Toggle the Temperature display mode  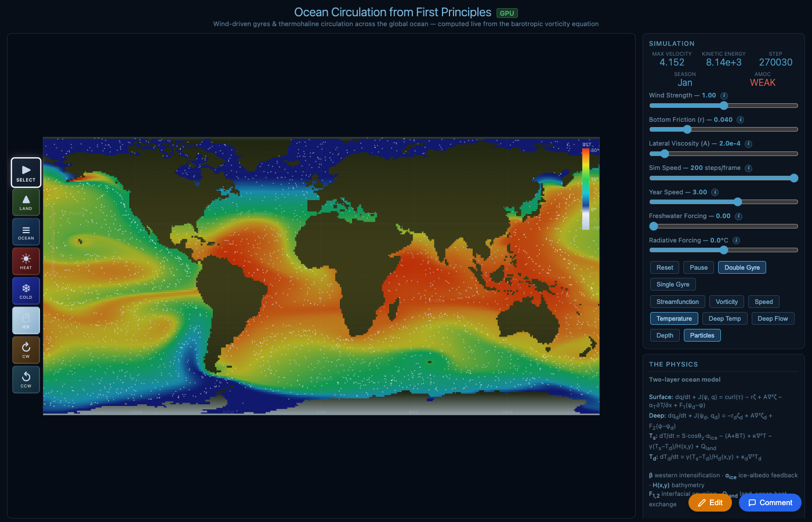(x=674, y=318)
